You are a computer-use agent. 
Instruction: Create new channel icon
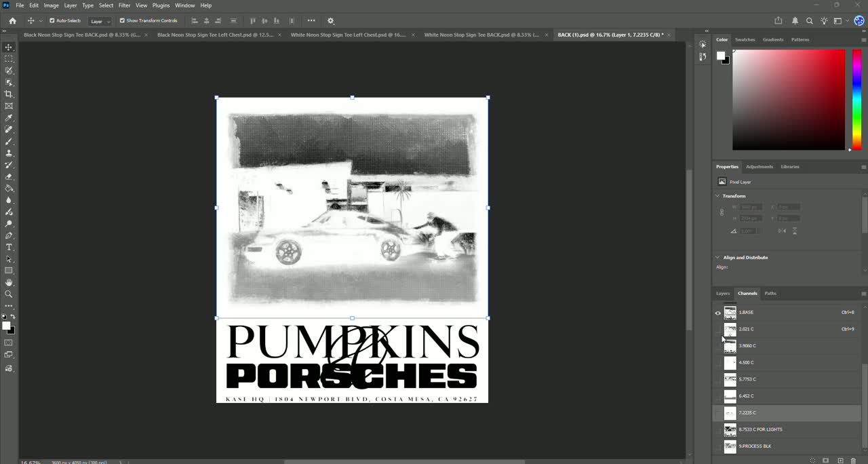point(840,461)
